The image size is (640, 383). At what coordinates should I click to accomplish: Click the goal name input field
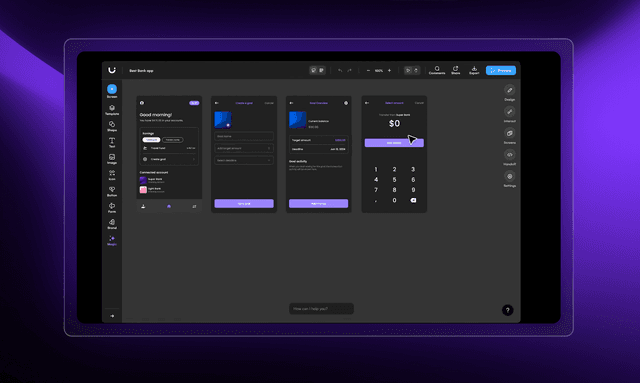tap(244, 136)
